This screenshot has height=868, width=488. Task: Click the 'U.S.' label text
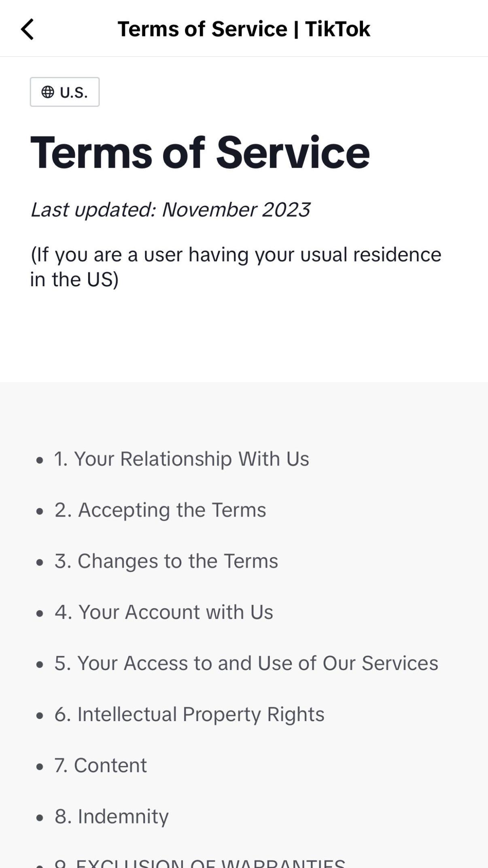tap(74, 92)
